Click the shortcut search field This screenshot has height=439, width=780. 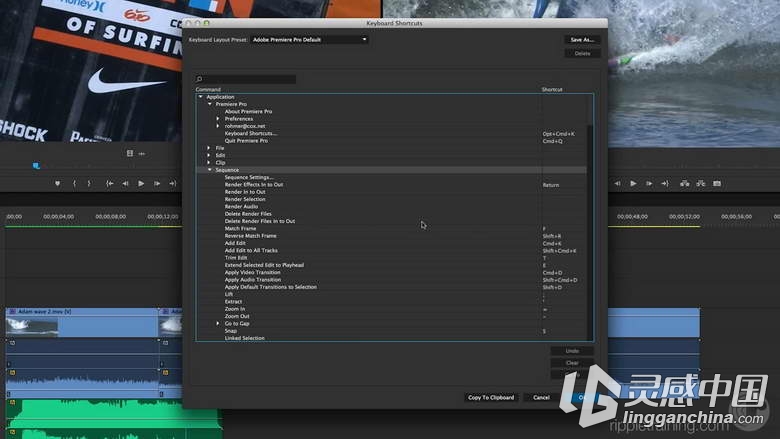[246, 79]
